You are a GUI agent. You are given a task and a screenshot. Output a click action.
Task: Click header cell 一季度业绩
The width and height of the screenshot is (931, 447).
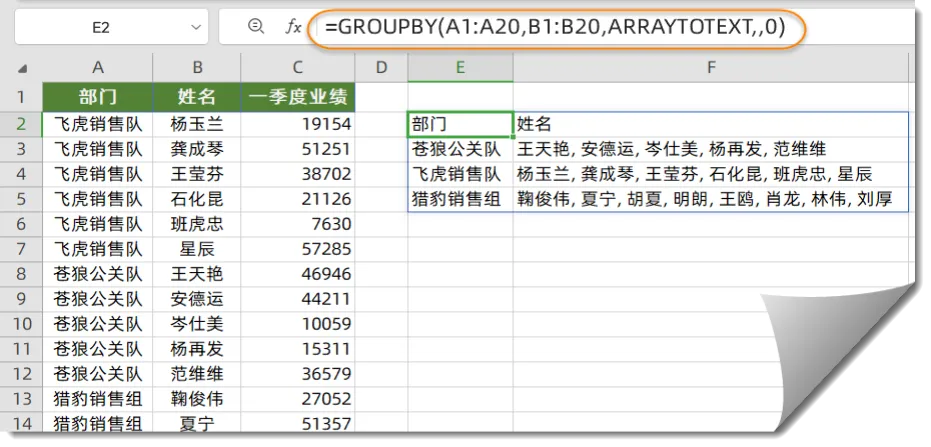coord(298,97)
